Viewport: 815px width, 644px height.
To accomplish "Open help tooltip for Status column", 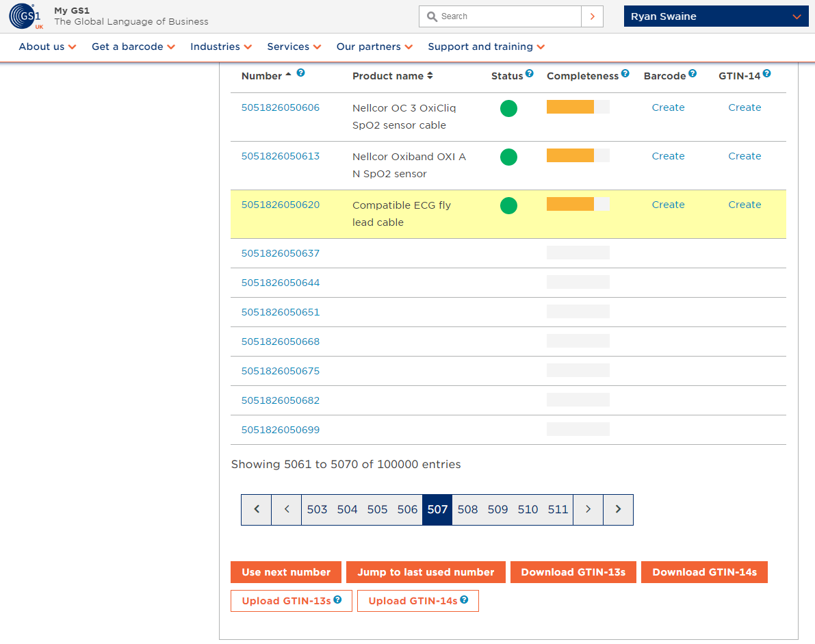I will coord(529,73).
